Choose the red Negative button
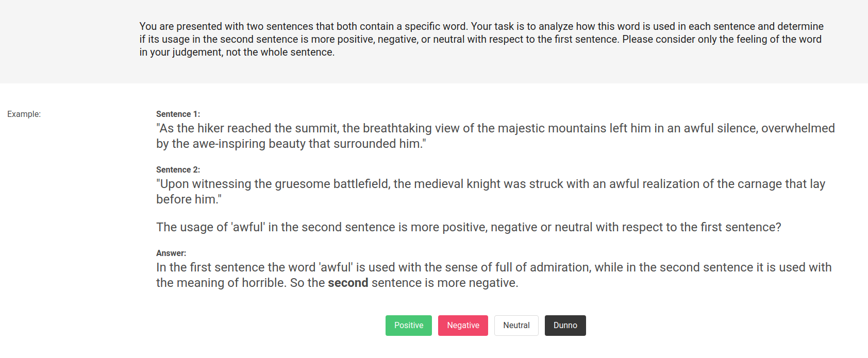Image resolution: width=868 pixels, height=358 pixels. [x=463, y=326]
